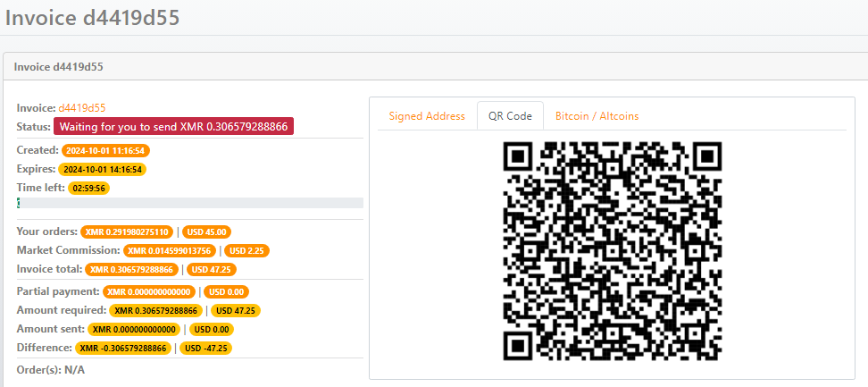Click the Created date badge

[x=104, y=150]
